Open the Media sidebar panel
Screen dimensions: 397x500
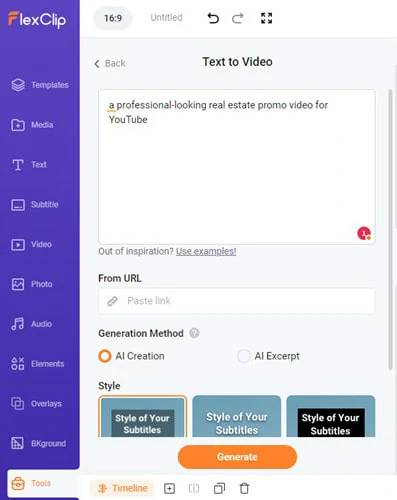[32, 125]
